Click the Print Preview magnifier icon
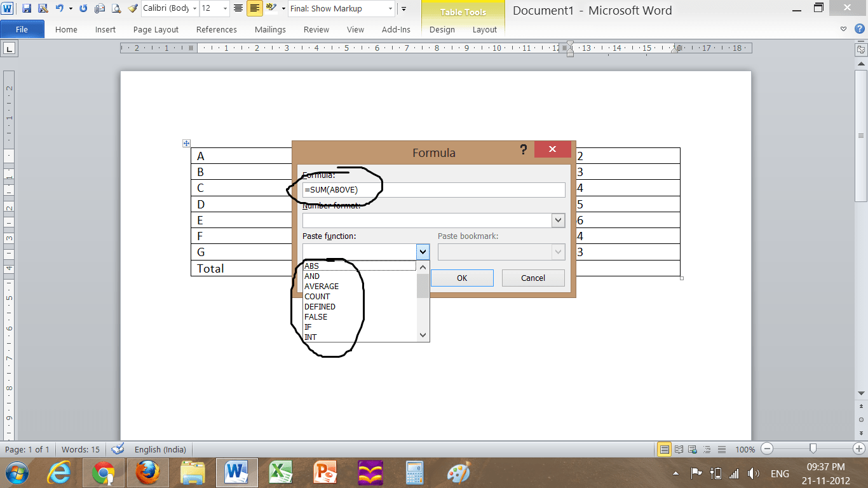The height and width of the screenshot is (488, 868). (116, 8)
